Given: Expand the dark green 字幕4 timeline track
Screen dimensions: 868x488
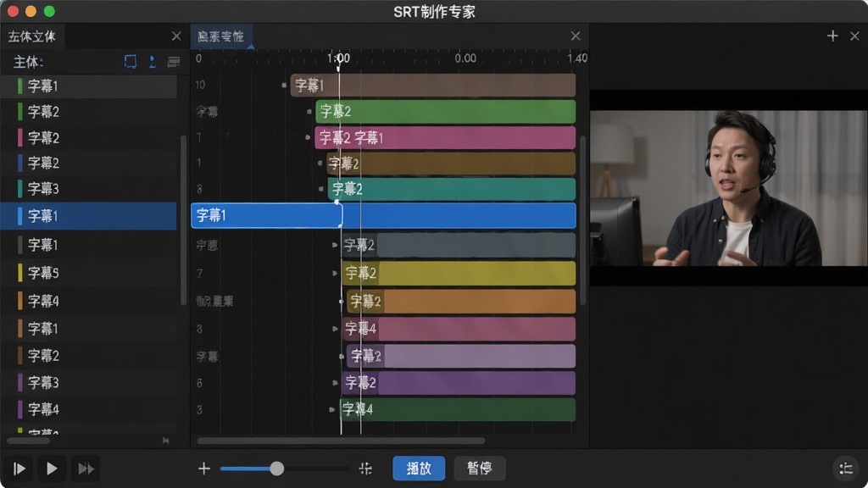Looking at the screenshot, I should (x=331, y=409).
